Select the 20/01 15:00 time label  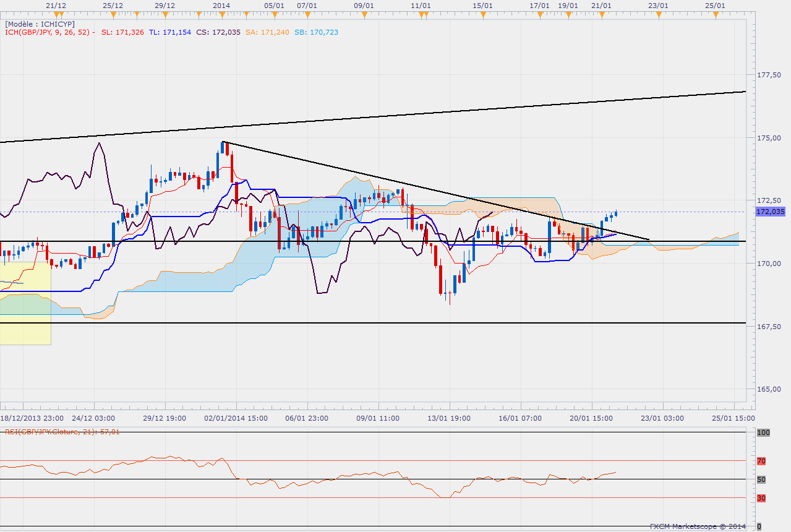coord(592,418)
